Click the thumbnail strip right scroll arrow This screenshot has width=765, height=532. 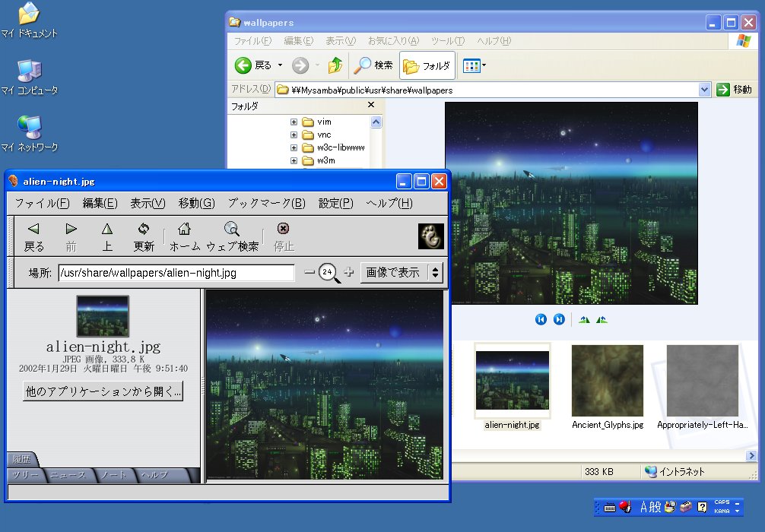pos(751,455)
